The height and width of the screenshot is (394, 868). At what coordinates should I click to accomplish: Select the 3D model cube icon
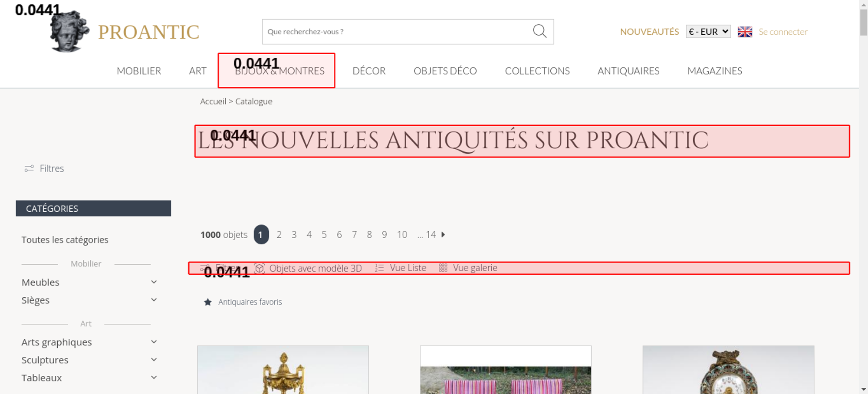tap(260, 268)
